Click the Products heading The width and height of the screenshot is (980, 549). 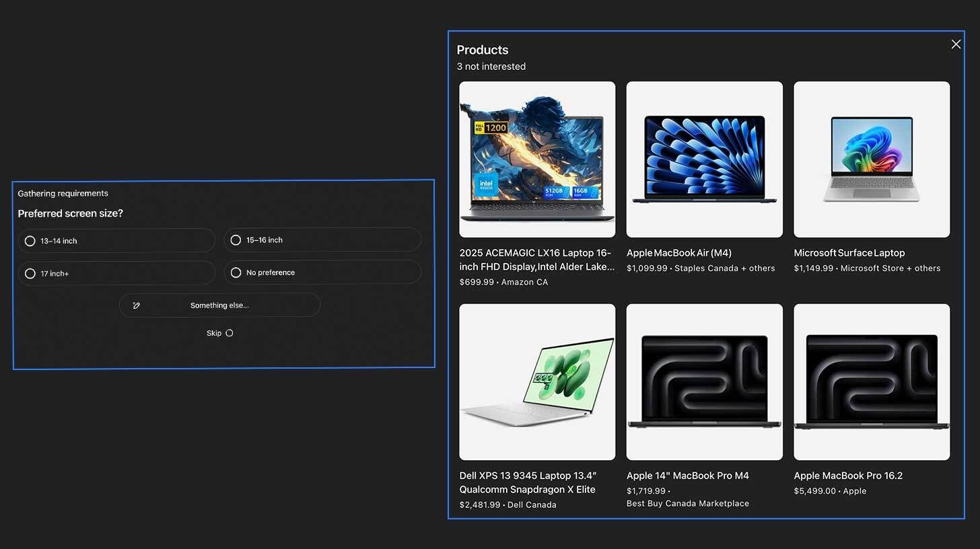click(483, 50)
